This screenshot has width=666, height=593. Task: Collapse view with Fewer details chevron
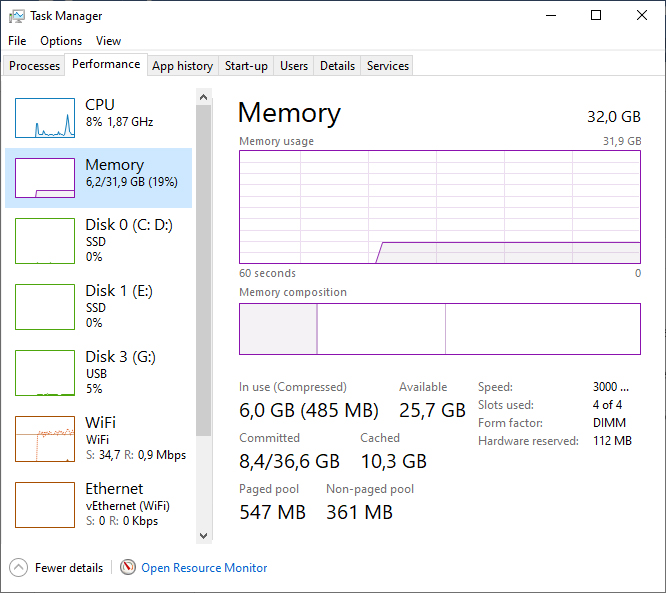19,568
